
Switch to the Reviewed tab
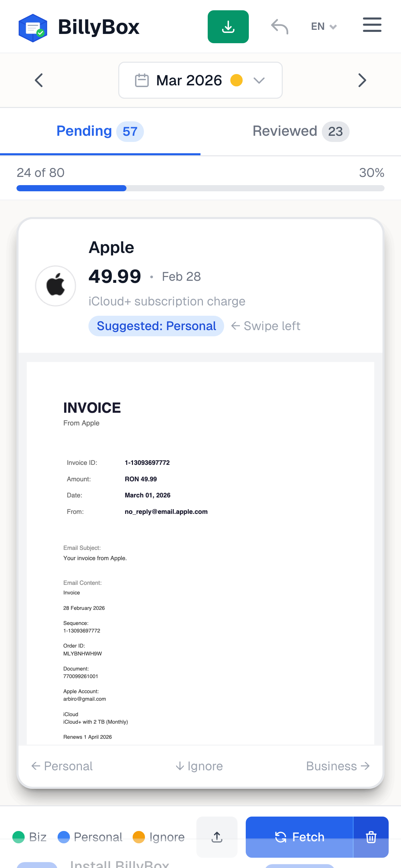(x=300, y=131)
